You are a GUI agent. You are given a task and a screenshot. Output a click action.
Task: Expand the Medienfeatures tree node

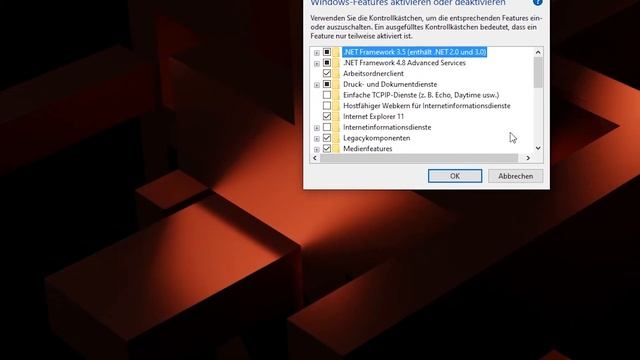pos(317,149)
